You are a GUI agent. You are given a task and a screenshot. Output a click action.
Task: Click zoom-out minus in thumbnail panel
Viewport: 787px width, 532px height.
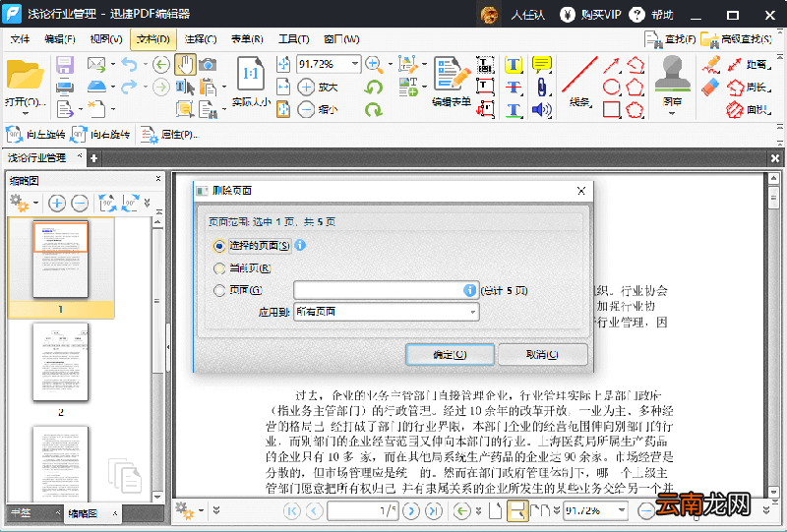(80, 204)
